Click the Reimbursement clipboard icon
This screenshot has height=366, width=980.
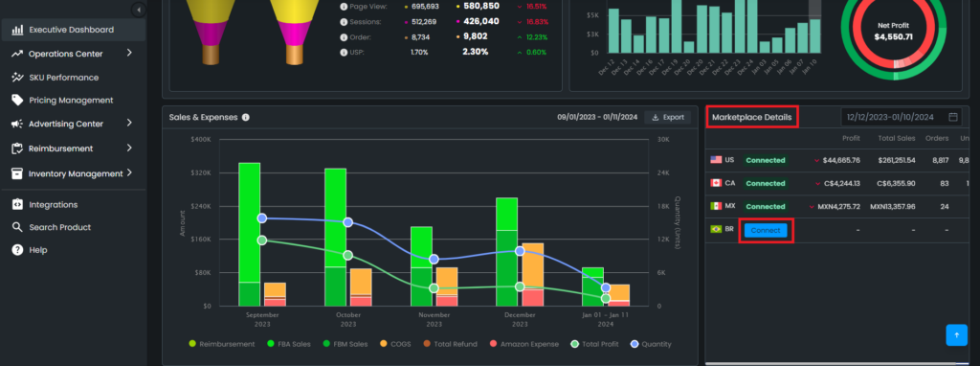pyautogui.click(x=17, y=149)
